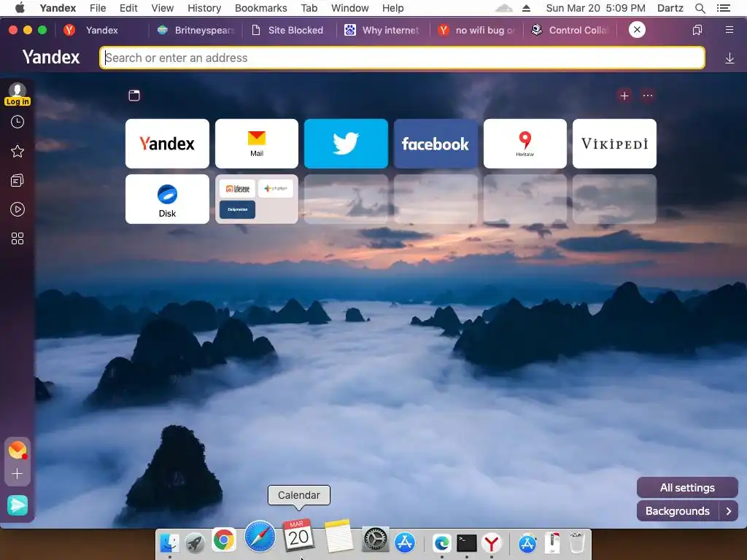The height and width of the screenshot is (560, 747).
Task: Add a new tile with plus button
Action: [x=624, y=96]
